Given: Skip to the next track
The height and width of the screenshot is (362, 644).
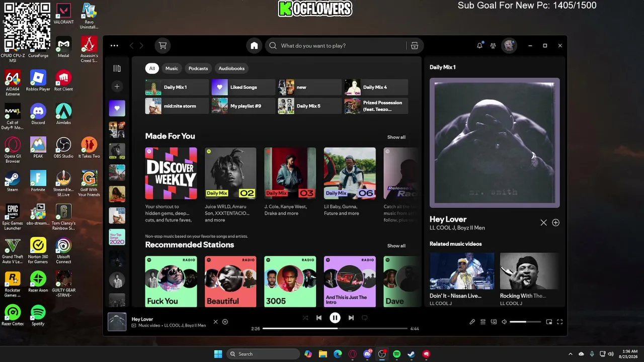Looking at the screenshot, I should 351,318.
